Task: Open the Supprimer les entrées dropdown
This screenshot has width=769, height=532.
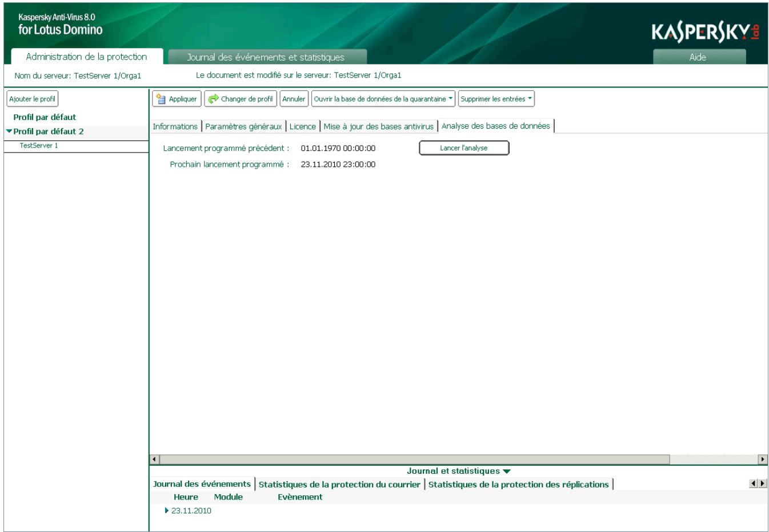Action: click(496, 99)
